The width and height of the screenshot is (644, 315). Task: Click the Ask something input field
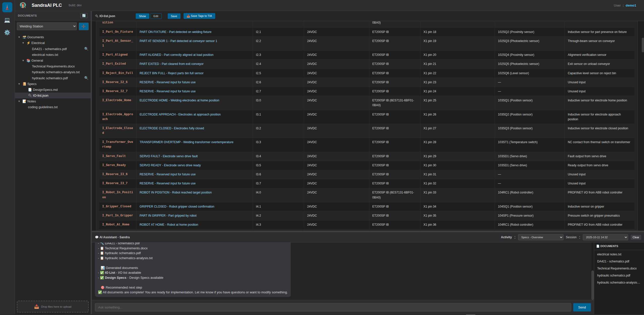pyautogui.click(x=333, y=307)
